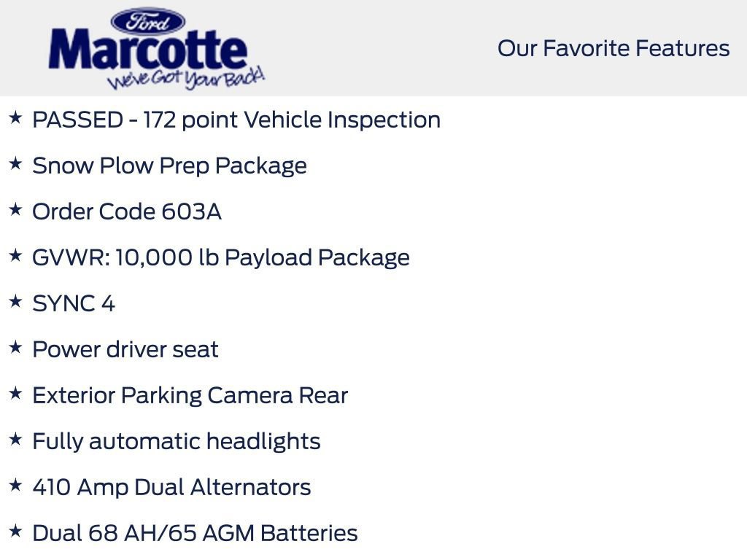Click the star beside Exterior Parking Camera Rear
Image resolution: width=747 pixels, height=560 pixels.
(x=15, y=394)
